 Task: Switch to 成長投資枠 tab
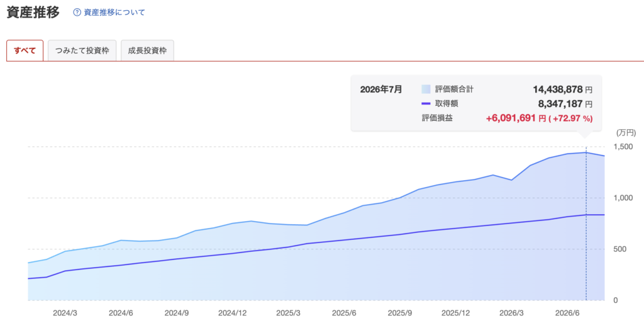pyautogui.click(x=147, y=50)
